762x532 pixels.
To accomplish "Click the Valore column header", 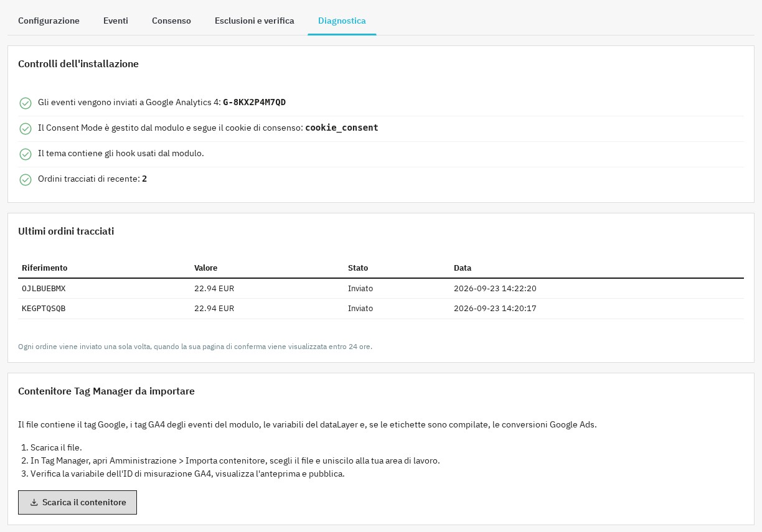I will tap(205, 268).
